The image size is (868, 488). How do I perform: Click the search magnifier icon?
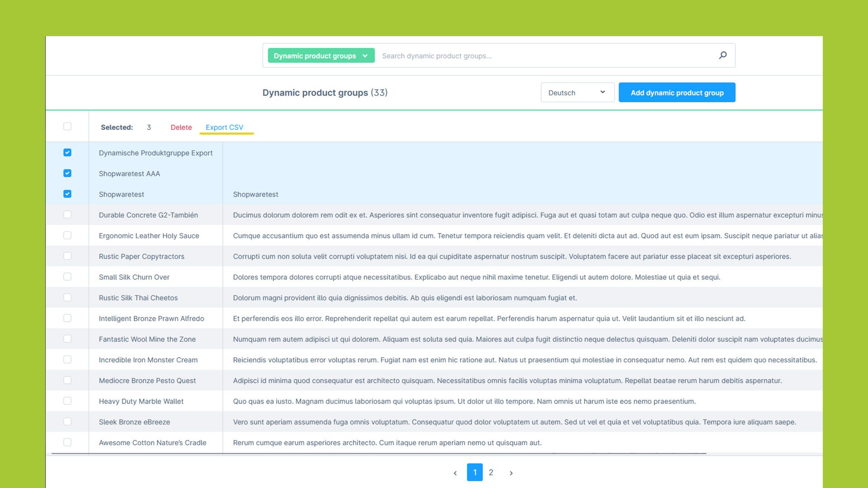click(x=723, y=55)
